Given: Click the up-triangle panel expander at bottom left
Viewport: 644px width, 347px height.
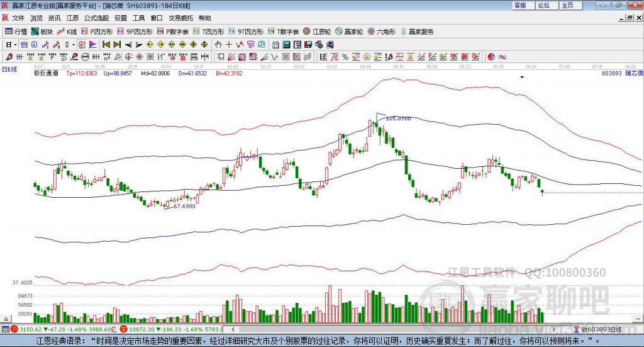Looking at the screenshot, I should point(5,319).
